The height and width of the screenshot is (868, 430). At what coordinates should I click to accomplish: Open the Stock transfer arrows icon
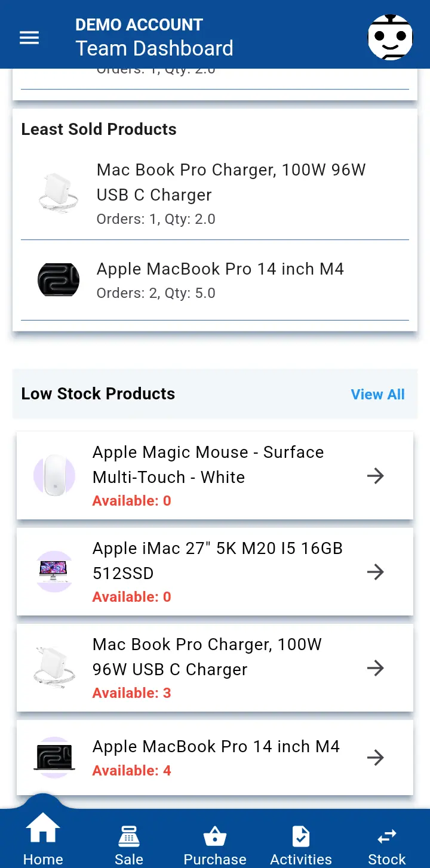coord(387,836)
